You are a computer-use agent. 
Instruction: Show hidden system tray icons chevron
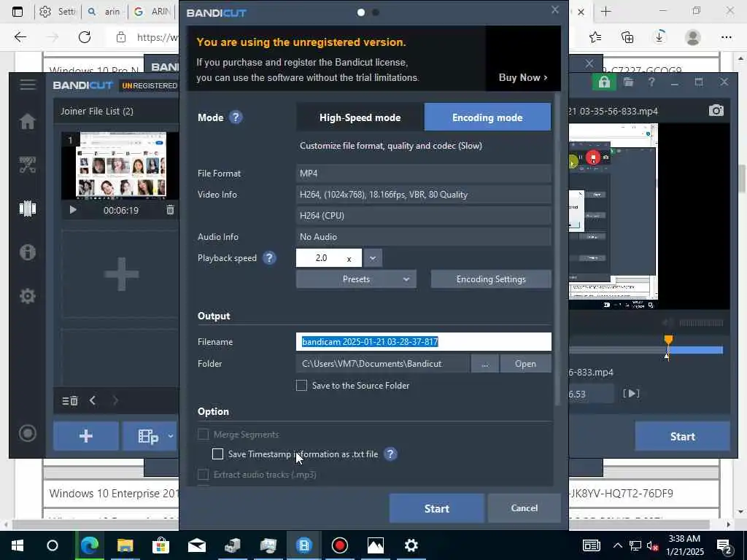617,545
